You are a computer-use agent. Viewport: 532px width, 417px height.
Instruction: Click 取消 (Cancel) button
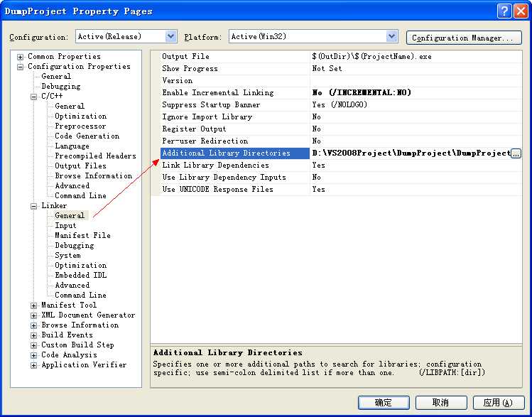click(441, 403)
